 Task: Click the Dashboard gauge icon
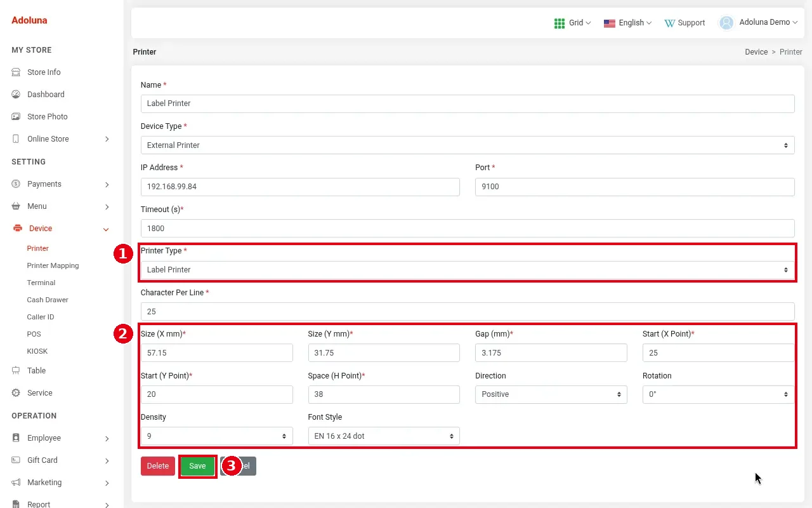click(16, 95)
